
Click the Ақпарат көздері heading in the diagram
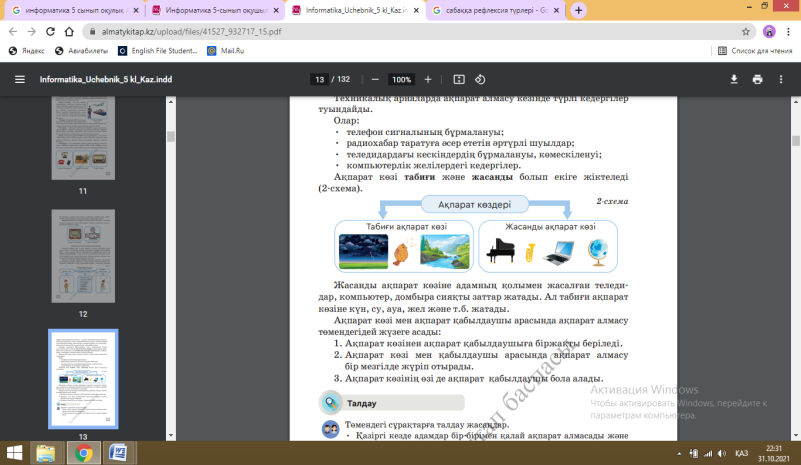click(474, 204)
